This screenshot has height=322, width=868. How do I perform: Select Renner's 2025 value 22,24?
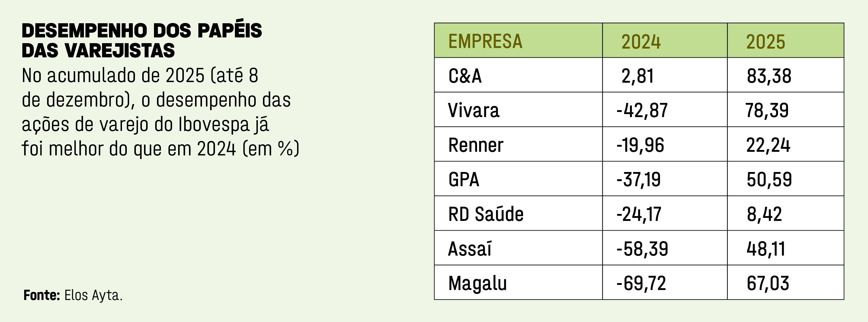pos(768,145)
